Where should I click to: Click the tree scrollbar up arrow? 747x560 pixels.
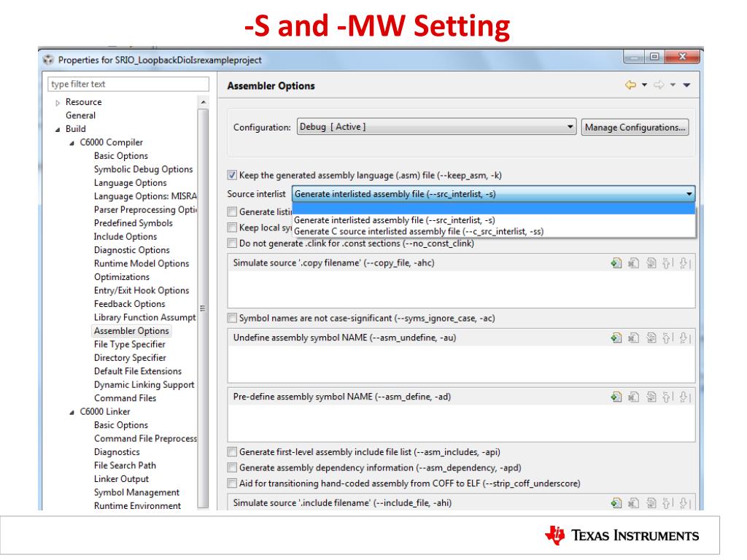[x=204, y=102]
